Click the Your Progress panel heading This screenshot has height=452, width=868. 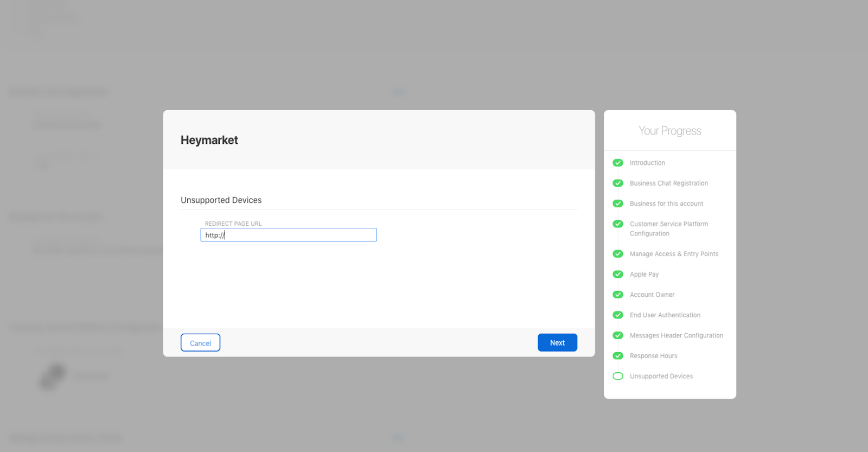(670, 131)
